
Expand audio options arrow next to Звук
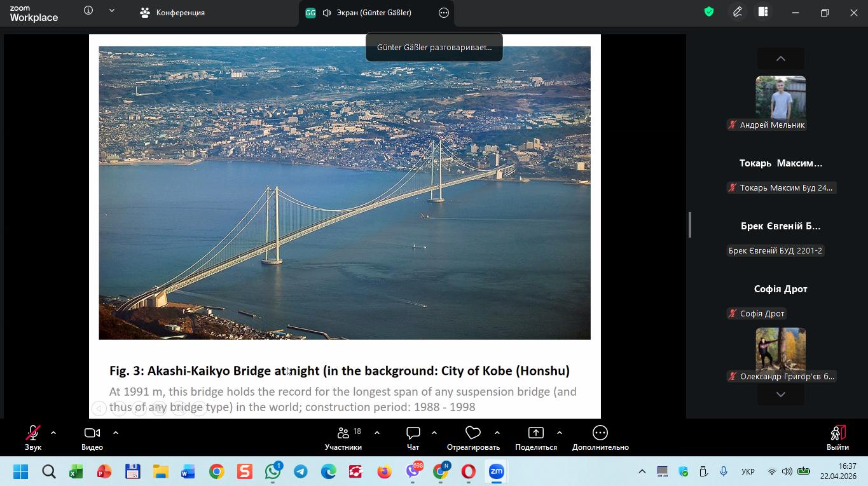(53, 433)
